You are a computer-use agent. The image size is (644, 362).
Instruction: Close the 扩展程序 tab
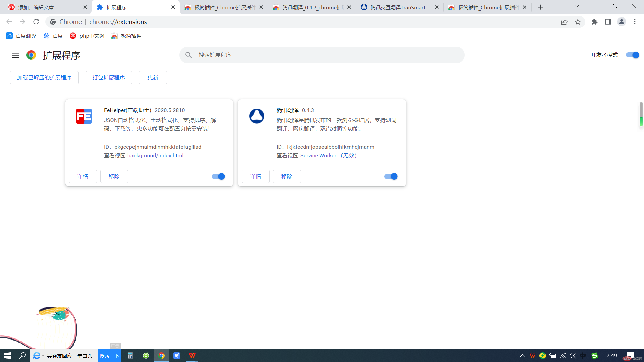173,7
